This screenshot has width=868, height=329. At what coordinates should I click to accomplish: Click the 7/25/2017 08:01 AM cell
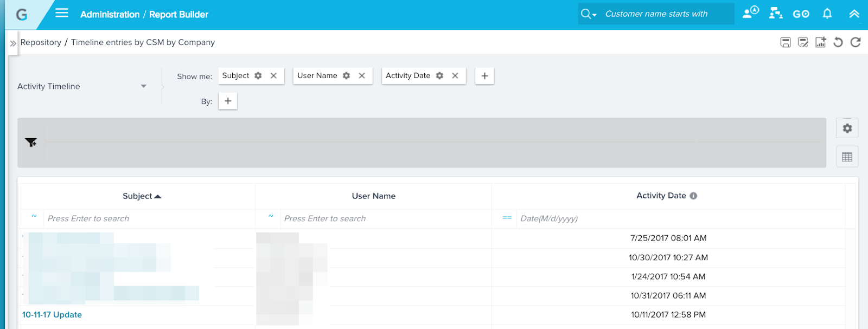click(x=668, y=238)
